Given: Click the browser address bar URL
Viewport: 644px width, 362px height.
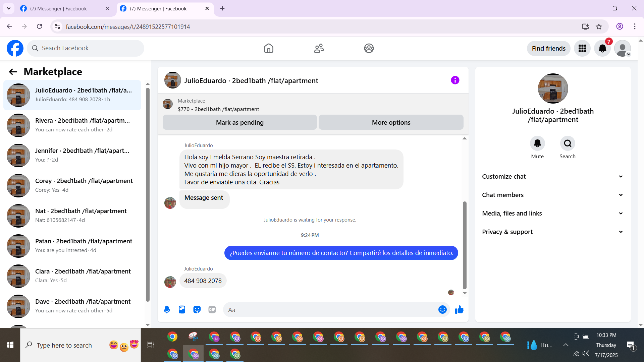Looking at the screenshot, I should click(x=128, y=26).
